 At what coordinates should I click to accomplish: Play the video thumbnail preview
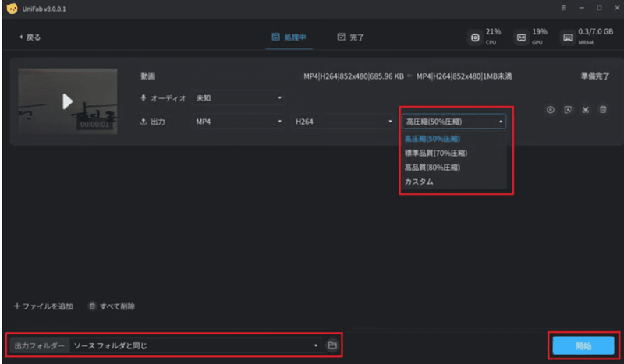(x=67, y=101)
